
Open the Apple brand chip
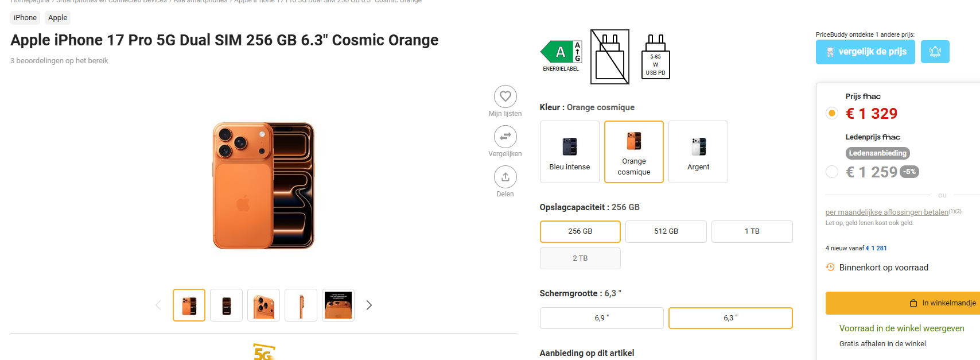click(x=57, y=18)
